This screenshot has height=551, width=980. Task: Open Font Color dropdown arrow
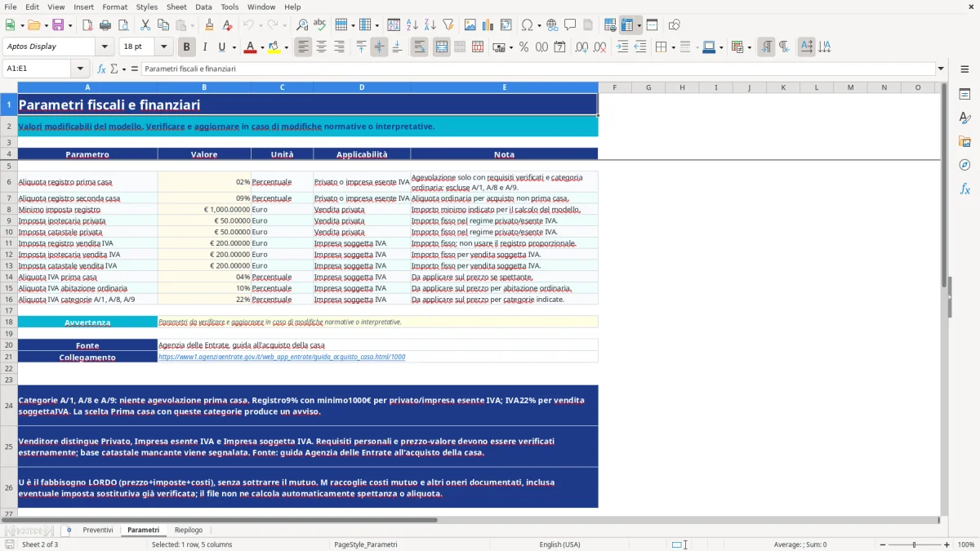(261, 47)
